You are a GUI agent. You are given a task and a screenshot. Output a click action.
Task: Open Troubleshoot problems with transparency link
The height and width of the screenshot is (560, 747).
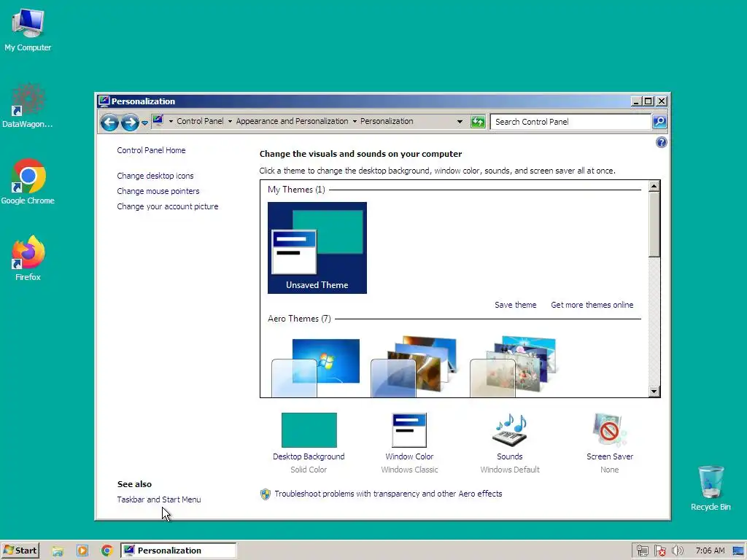click(x=388, y=494)
